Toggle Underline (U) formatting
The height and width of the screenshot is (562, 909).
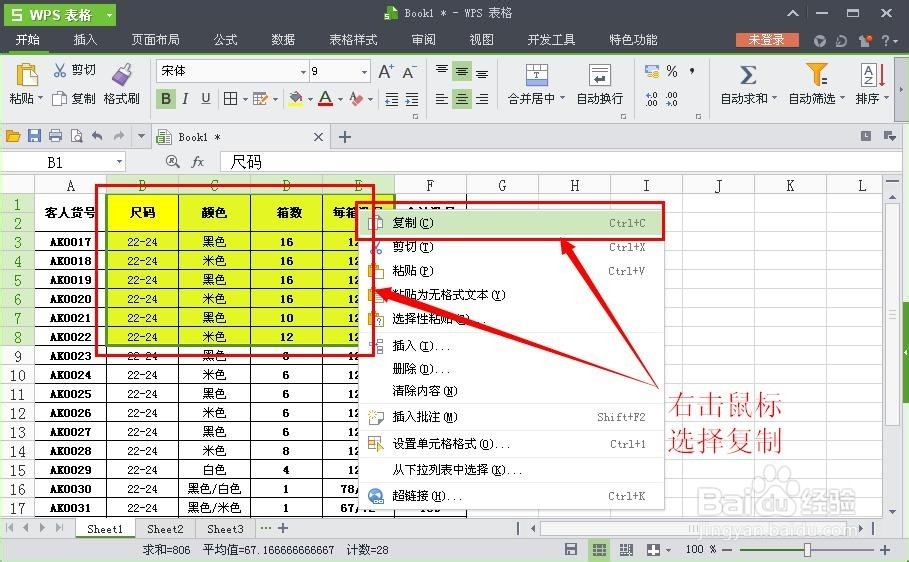click(x=205, y=99)
